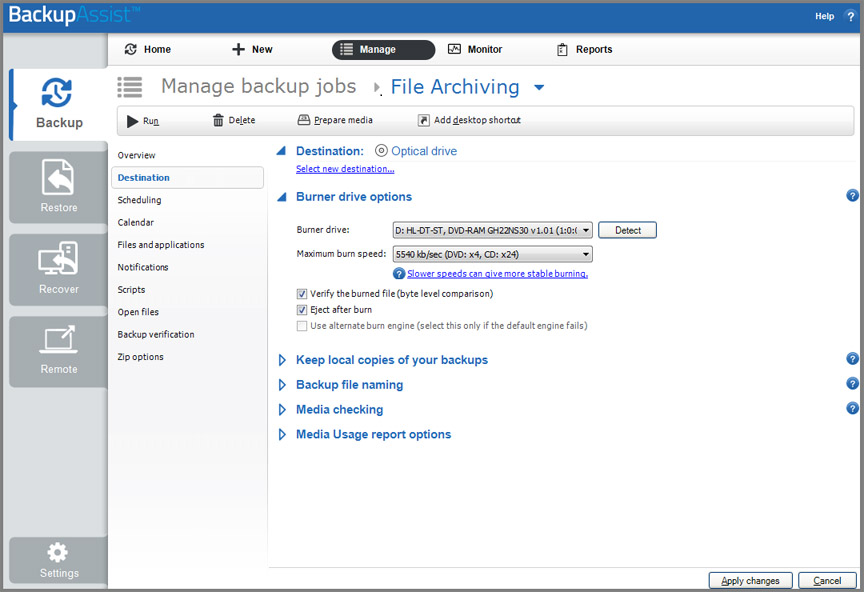This screenshot has height=592, width=864.
Task: Open the Restore section in sidebar
Action: [59, 187]
